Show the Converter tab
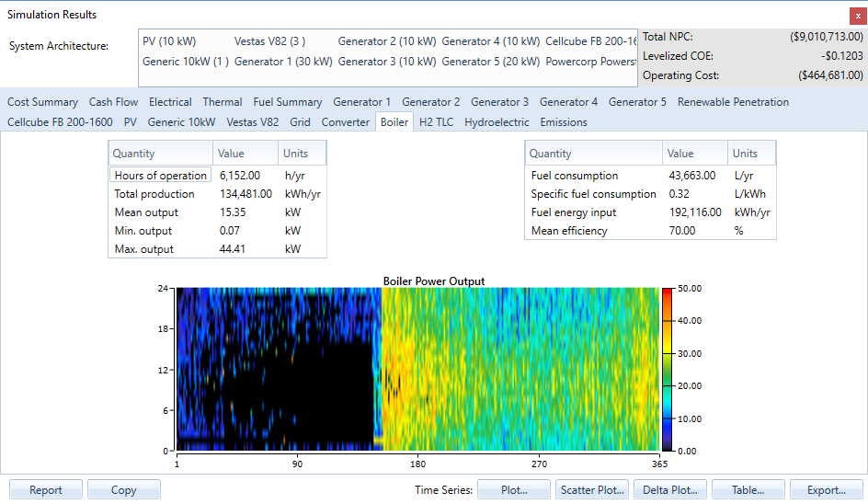868x504 pixels. pos(346,122)
